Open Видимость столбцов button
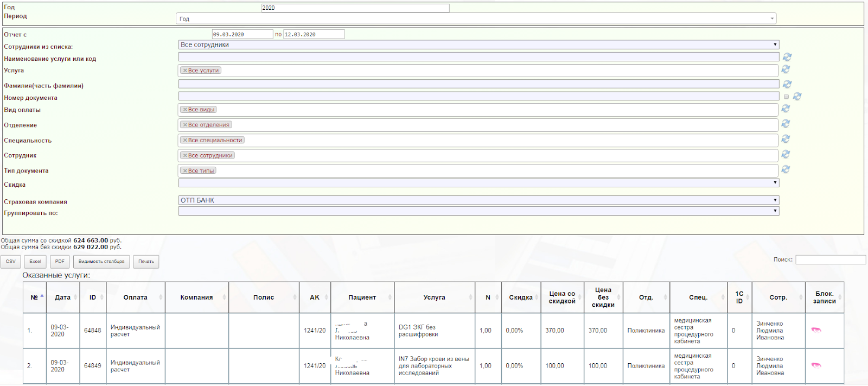 coord(101,262)
